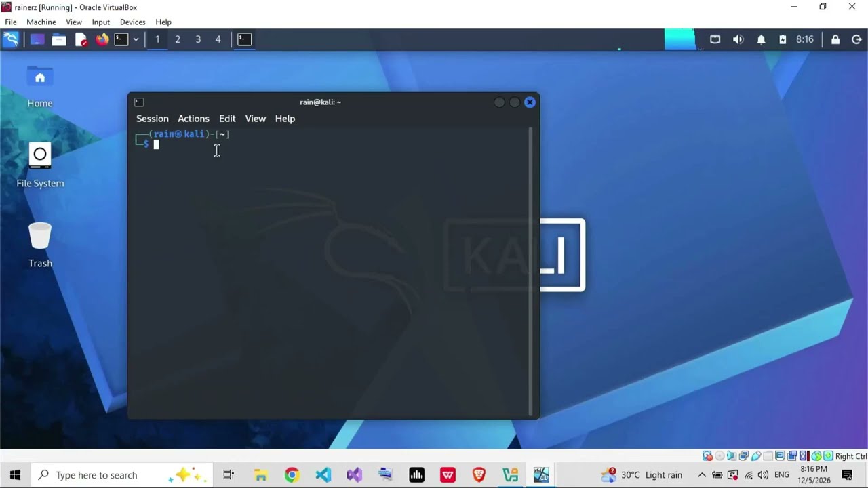Launch Firefox from the Kali panel

coord(102,39)
